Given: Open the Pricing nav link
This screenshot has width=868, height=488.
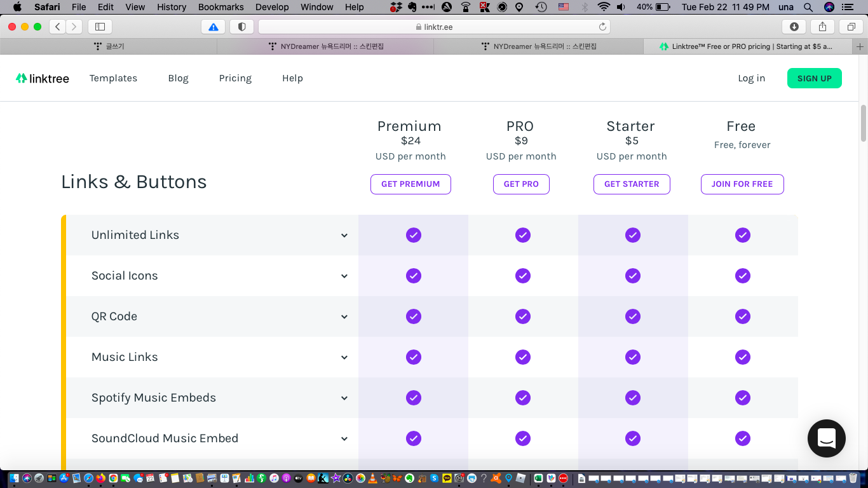Looking at the screenshot, I should [235, 78].
